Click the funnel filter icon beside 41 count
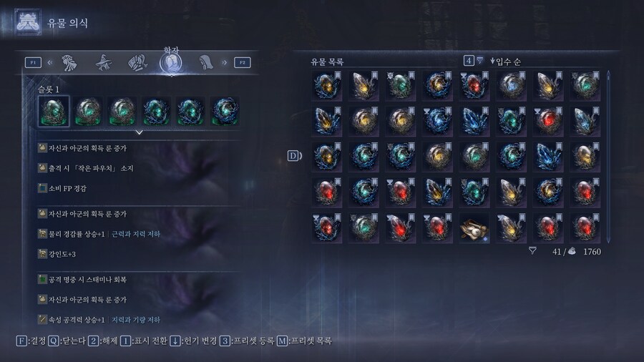The image size is (644, 362). 532,250
